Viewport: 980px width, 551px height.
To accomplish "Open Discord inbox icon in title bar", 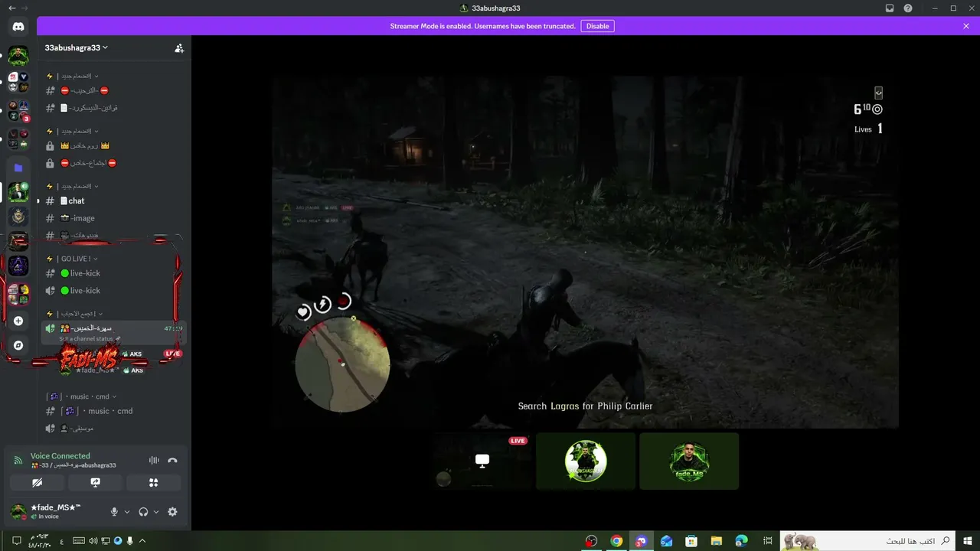I will (x=890, y=8).
